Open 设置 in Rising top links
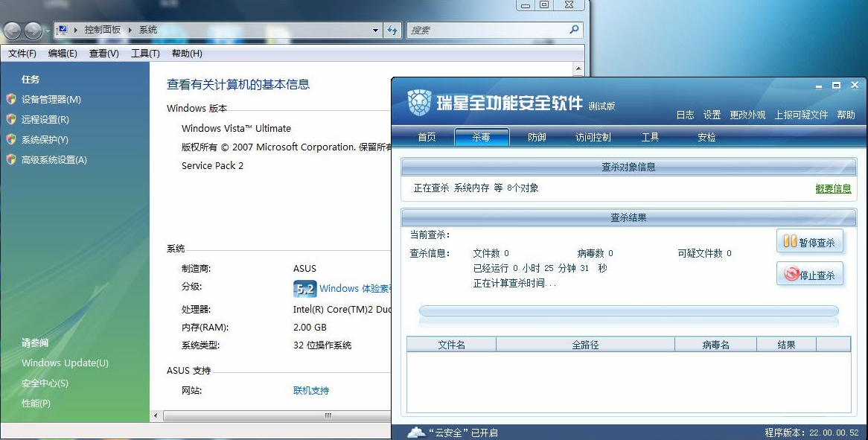The width and height of the screenshot is (868, 440). 712,115
